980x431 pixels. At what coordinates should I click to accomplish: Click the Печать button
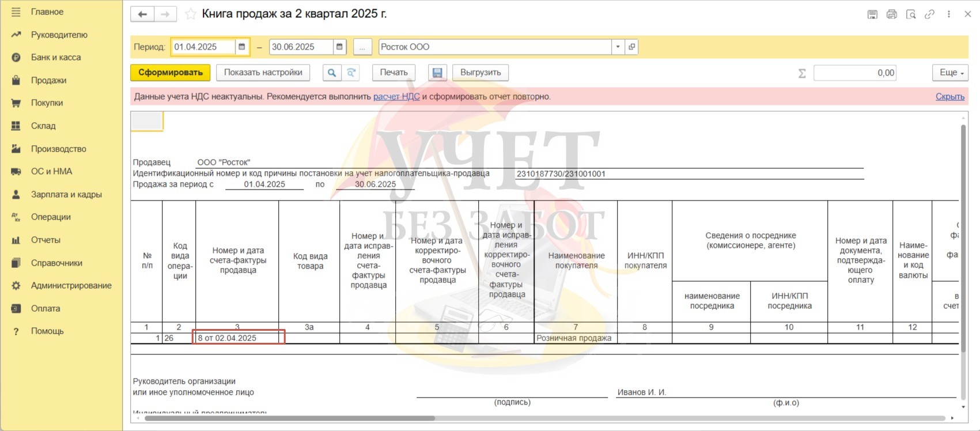[393, 73]
